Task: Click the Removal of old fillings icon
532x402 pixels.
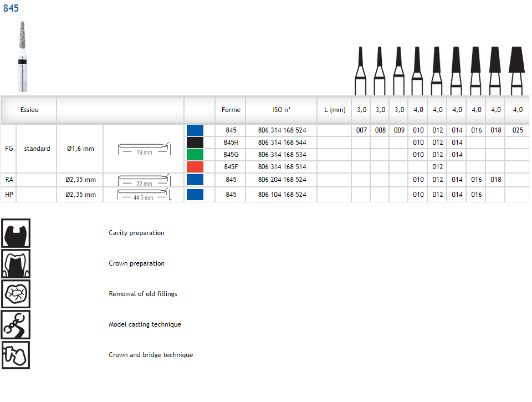Action: (x=16, y=294)
